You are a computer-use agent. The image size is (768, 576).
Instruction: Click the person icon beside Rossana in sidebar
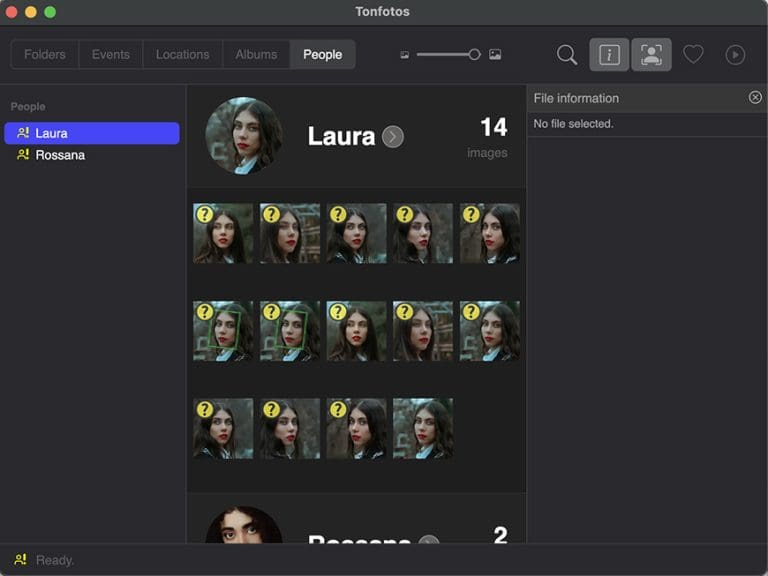[x=23, y=155]
